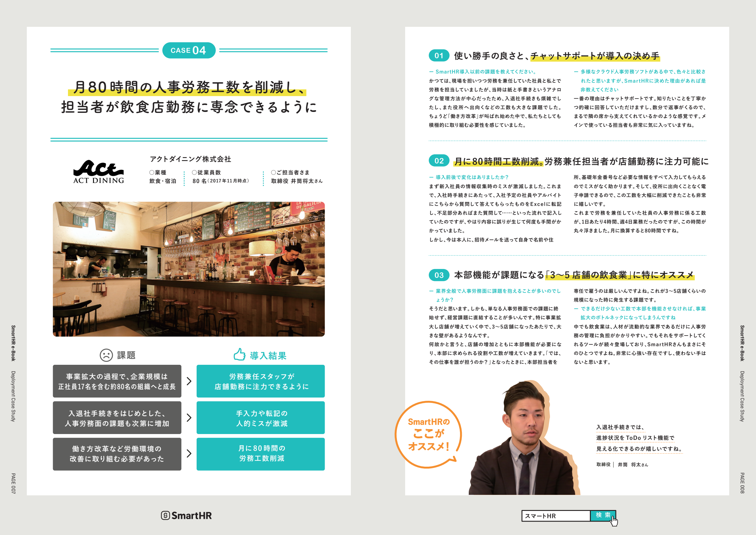The image size is (756, 535).
Task: Click the gray box 働き方改革など労働環境の
Action: click(117, 454)
